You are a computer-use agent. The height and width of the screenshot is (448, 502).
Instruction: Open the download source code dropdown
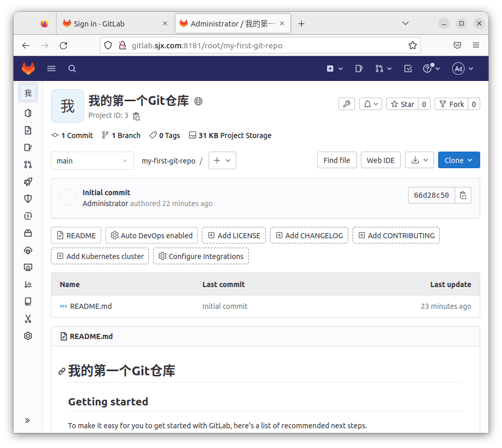click(x=419, y=160)
